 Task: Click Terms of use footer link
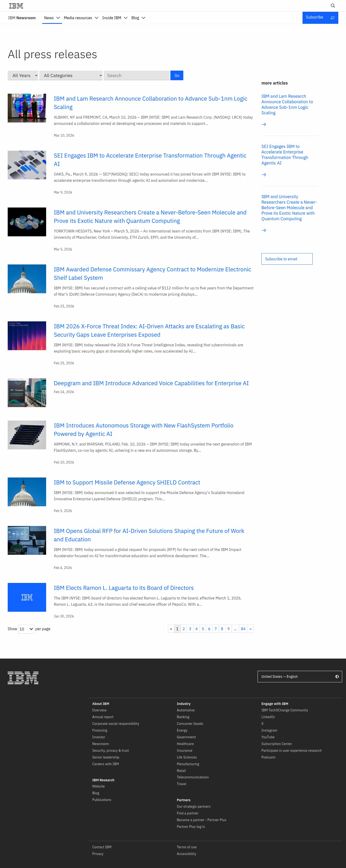186,847
